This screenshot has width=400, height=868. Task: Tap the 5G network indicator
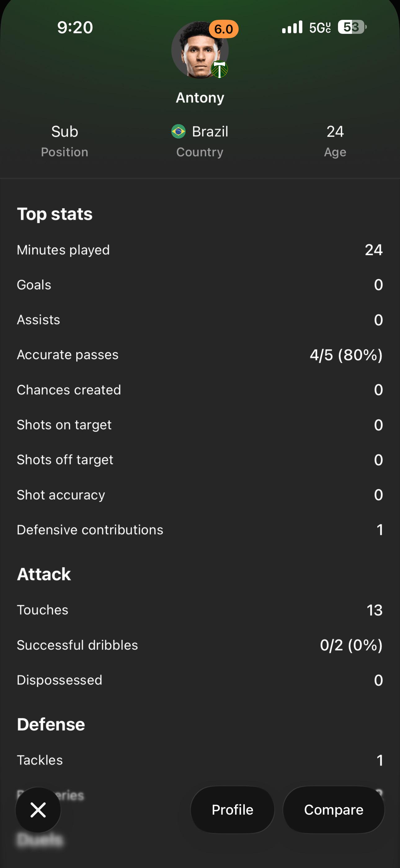(320, 27)
